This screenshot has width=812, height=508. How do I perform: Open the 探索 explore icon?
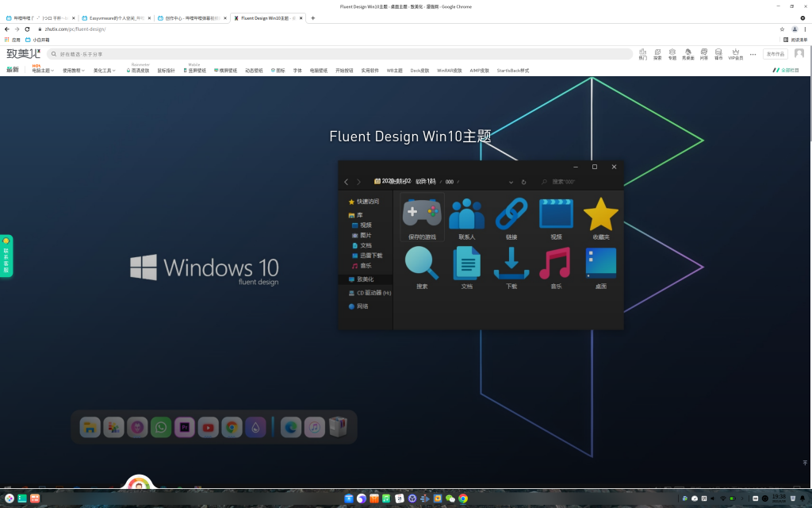[657, 54]
